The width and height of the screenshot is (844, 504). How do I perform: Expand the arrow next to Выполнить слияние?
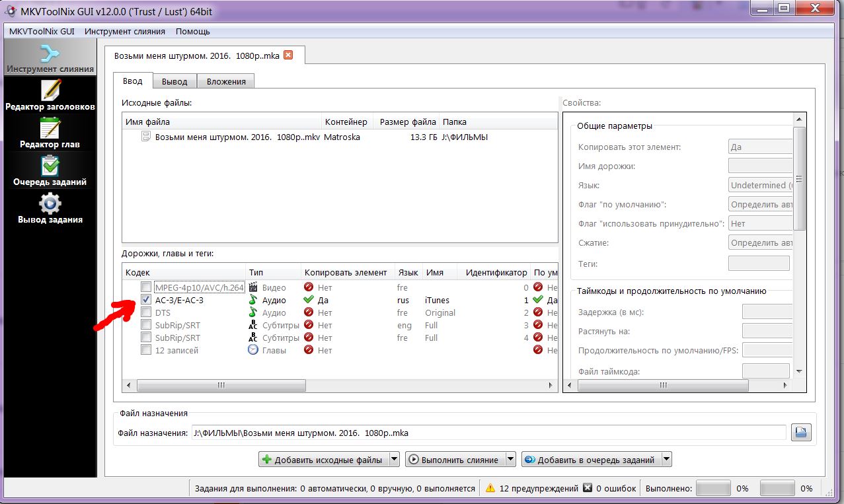point(510,459)
